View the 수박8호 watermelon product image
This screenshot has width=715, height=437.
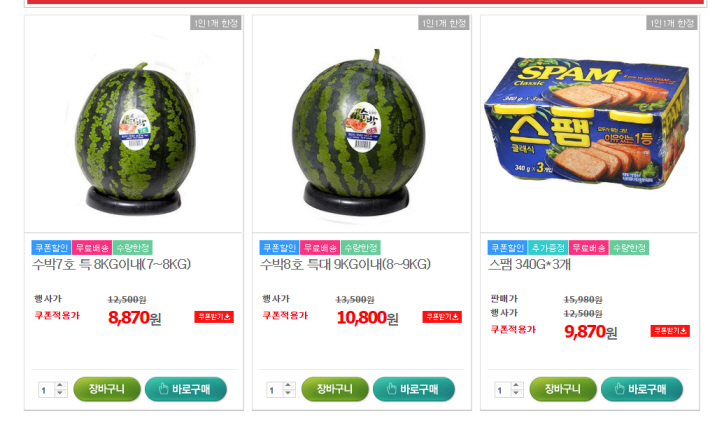(x=362, y=124)
